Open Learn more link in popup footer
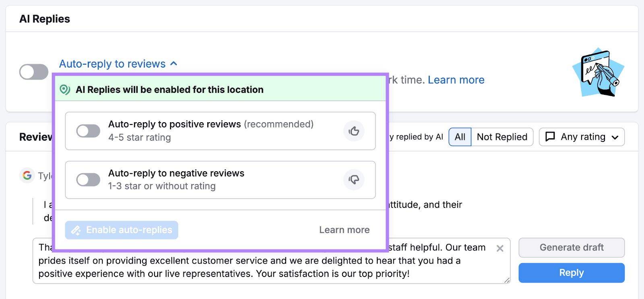Viewport: 644px width, 299px height. pyautogui.click(x=344, y=230)
